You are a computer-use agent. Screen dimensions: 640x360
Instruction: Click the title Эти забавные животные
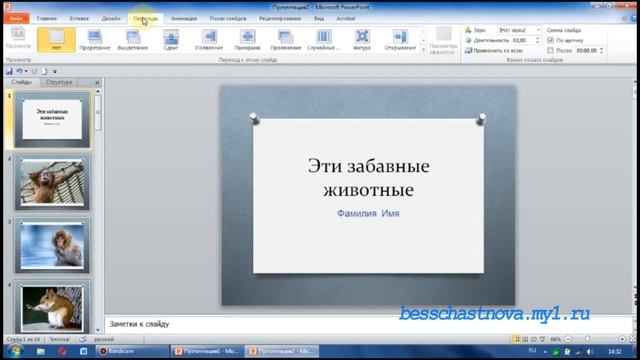[x=369, y=178]
